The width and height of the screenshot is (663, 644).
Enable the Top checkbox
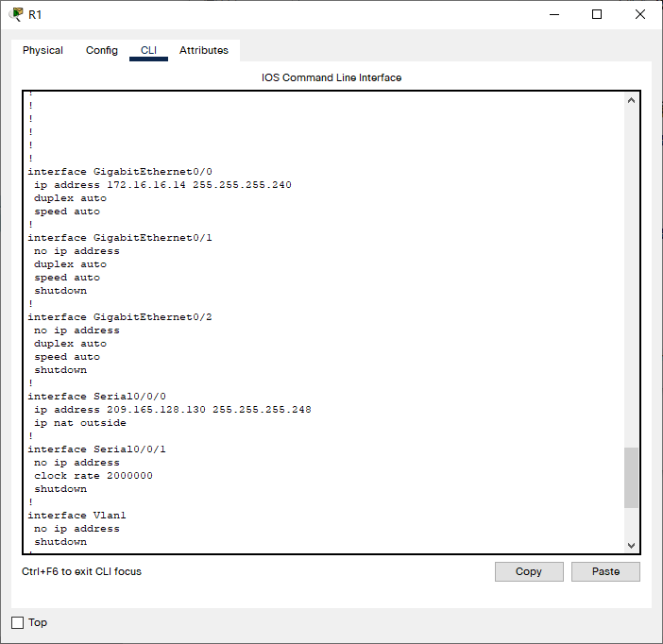(17, 622)
